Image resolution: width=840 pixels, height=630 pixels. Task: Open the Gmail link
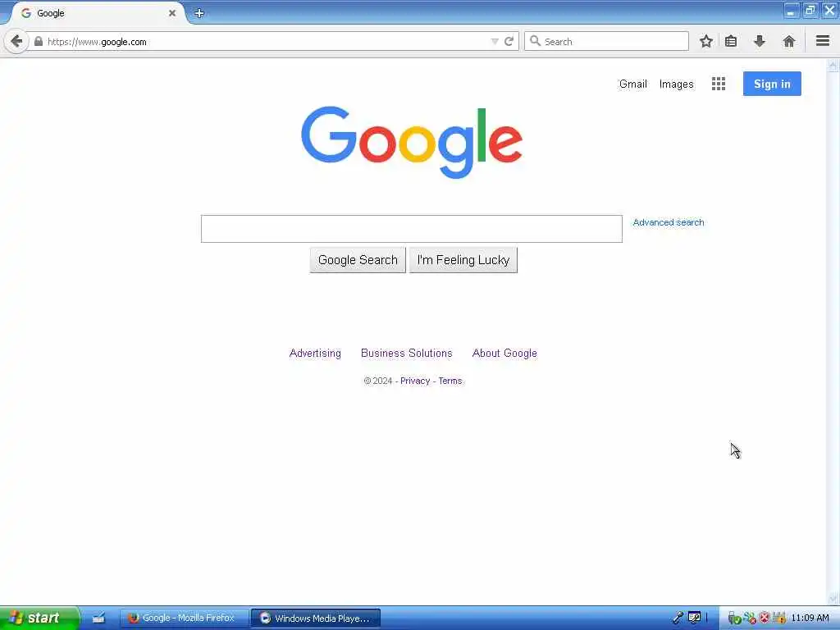click(x=632, y=84)
